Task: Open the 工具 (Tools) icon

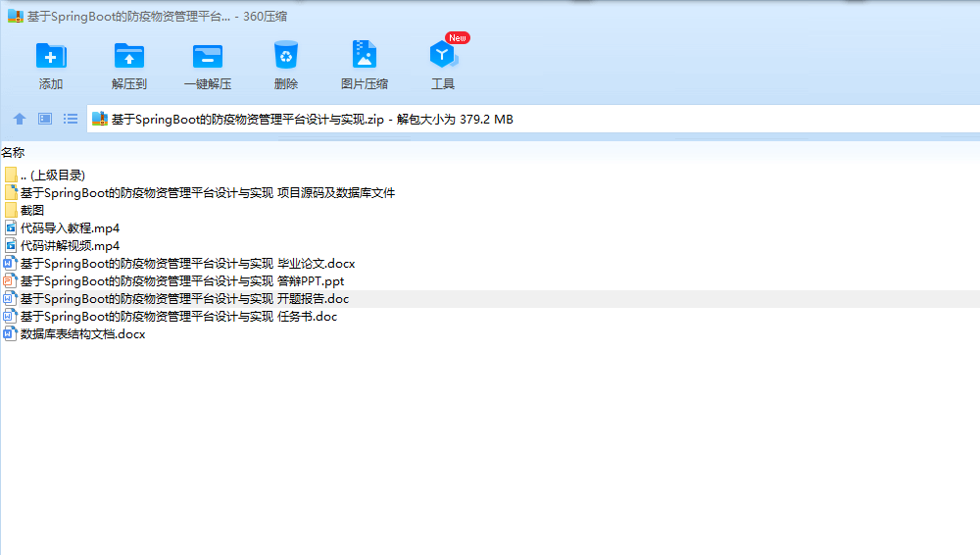Action: [443, 55]
